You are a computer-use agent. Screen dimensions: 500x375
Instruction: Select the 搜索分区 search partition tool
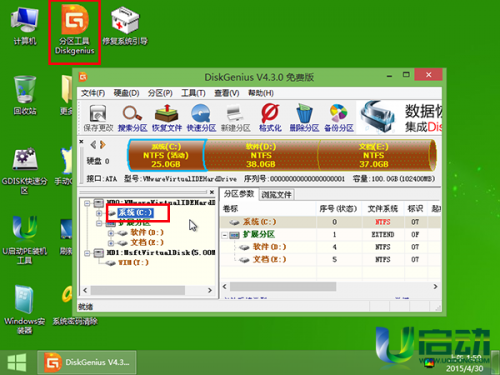(x=133, y=117)
